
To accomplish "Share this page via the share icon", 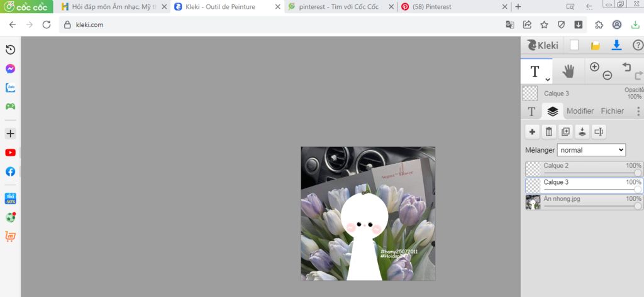I will (527, 24).
